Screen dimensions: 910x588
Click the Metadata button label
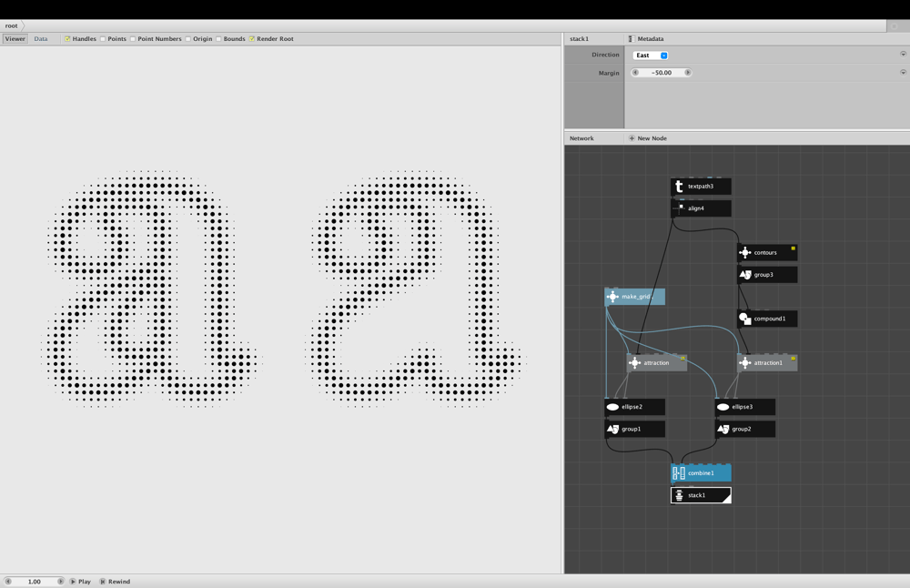click(x=651, y=39)
